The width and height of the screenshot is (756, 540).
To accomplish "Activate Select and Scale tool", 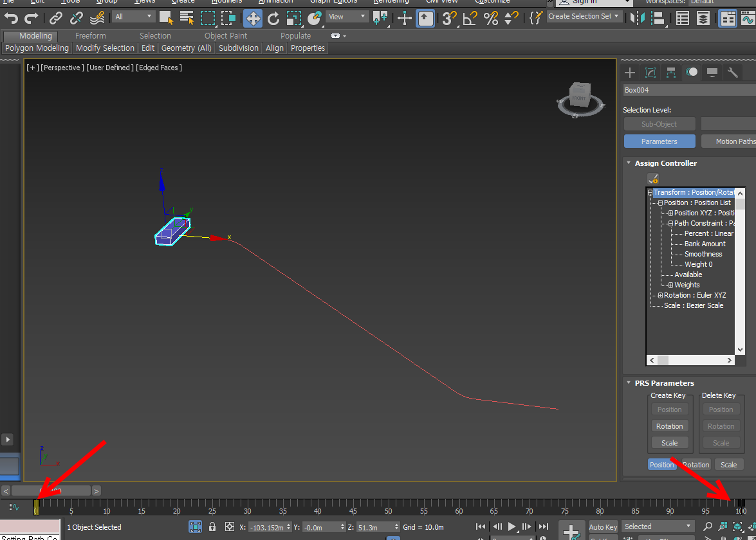I will (x=293, y=18).
